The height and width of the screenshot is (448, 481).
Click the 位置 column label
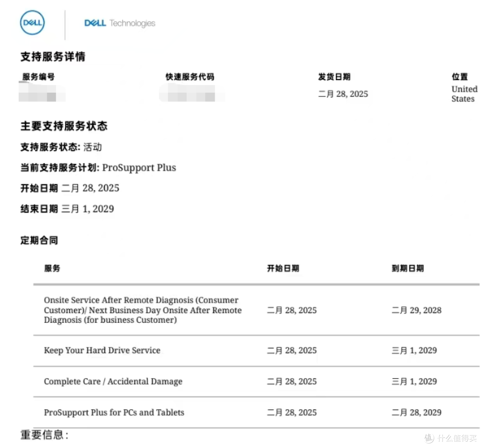pos(460,77)
